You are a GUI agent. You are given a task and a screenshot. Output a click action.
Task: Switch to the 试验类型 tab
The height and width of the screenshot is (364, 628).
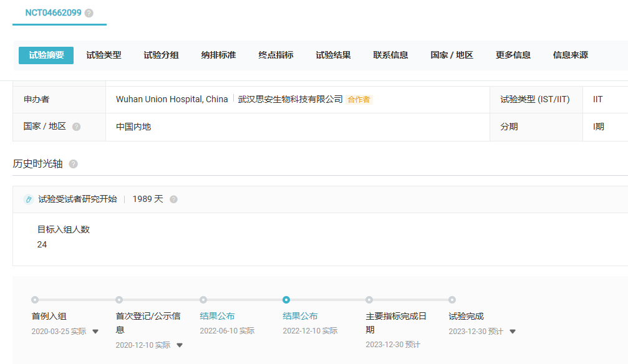[x=104, y=55]
